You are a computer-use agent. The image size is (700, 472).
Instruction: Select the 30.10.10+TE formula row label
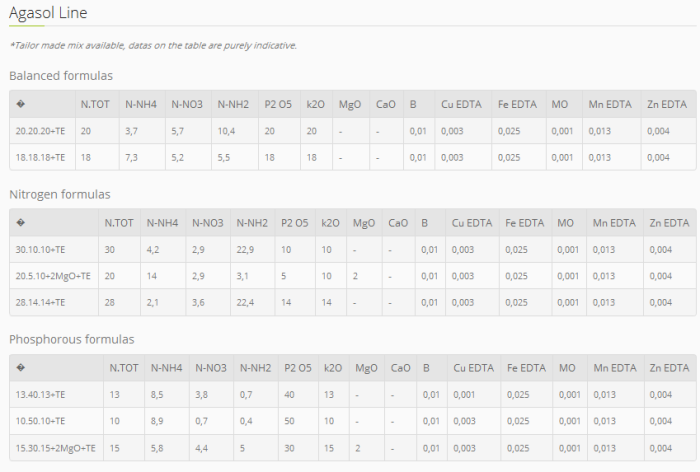point(41,249)
